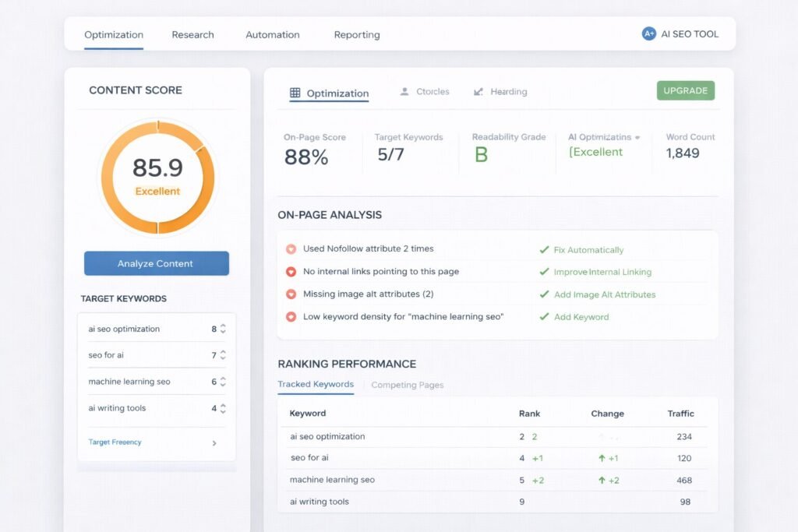
Task: Switch to the Research tab
Action: [192, 34]
